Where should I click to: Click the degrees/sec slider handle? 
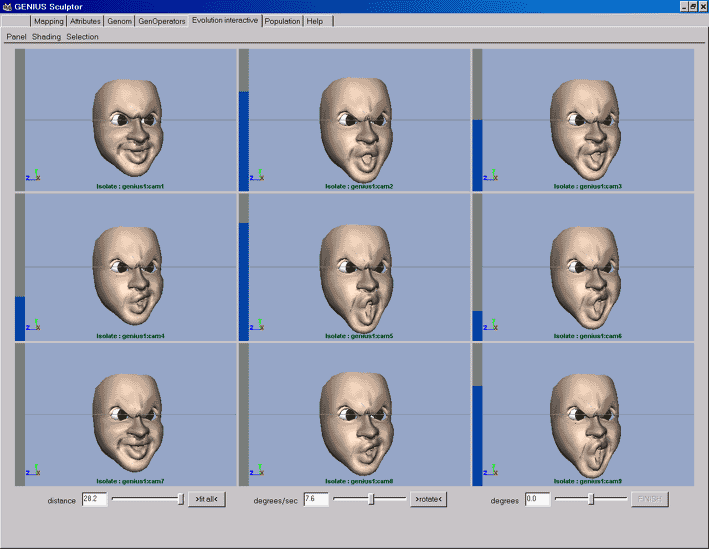tap(371, 499)
